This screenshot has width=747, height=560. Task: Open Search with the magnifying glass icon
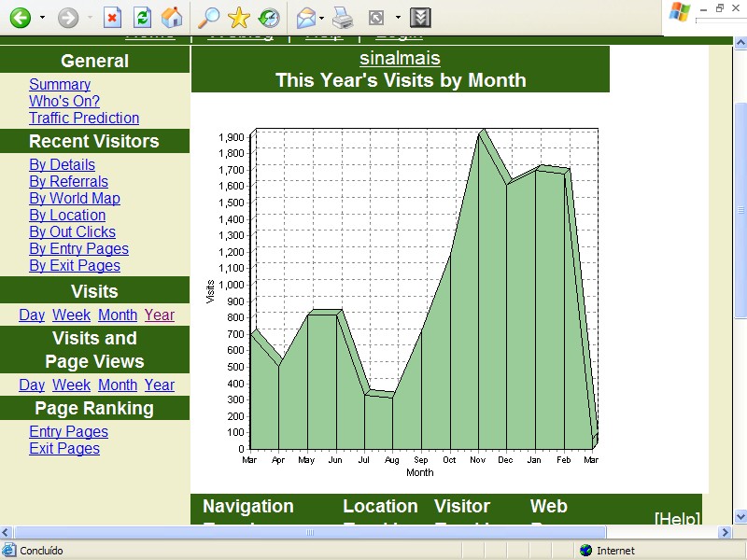click(208, 18)
